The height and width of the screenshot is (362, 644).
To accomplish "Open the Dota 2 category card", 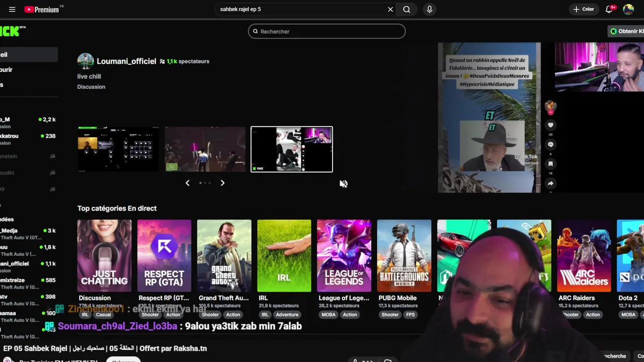I will pyautogui.click(x=630, y=255).
